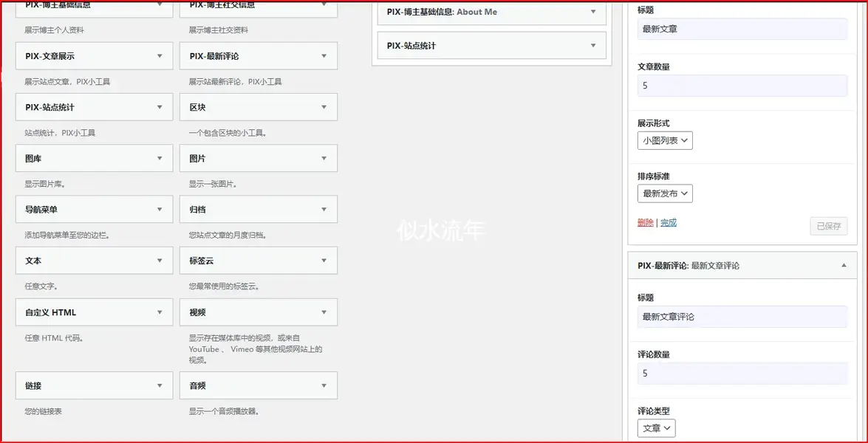Click the up-arrow icon beside 最新文章评论 header
This screenshot has height=443, width=868.
click(x=844, y=266)
